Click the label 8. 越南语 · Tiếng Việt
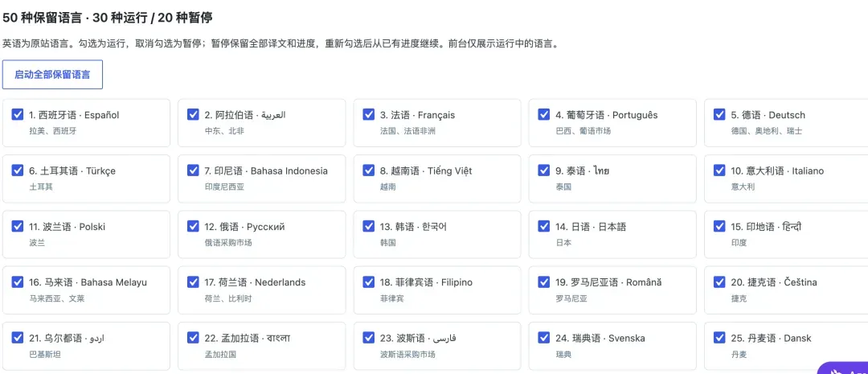Screen dimensions: 868x374 pos(426,171)
